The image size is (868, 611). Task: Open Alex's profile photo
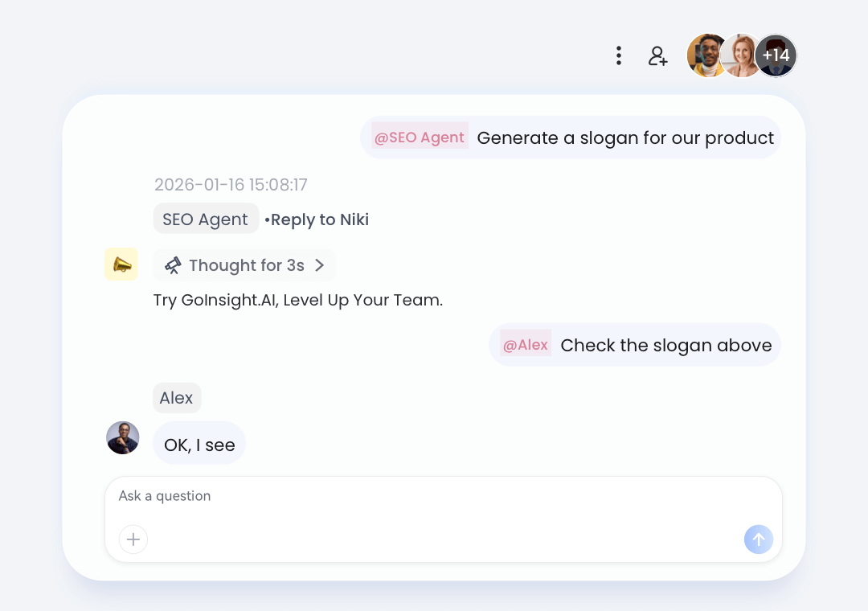coord(123,438)
